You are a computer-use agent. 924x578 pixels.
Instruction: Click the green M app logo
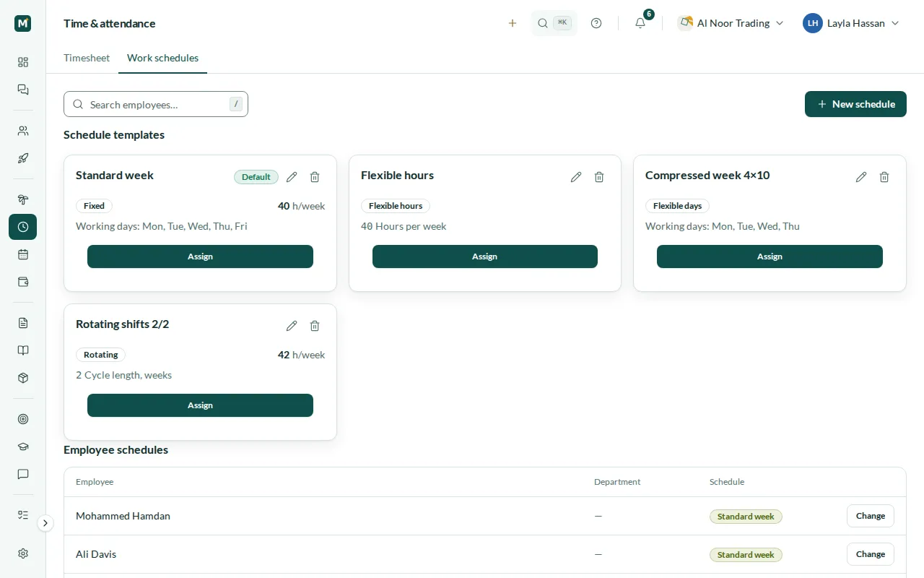click(x=22, y=23)
